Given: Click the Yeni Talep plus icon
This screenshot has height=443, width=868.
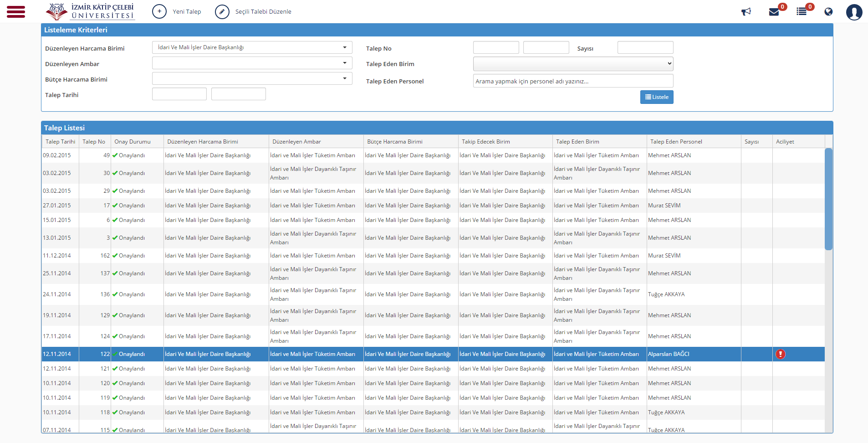Looking at the screenshot, I should coord(159,11).
